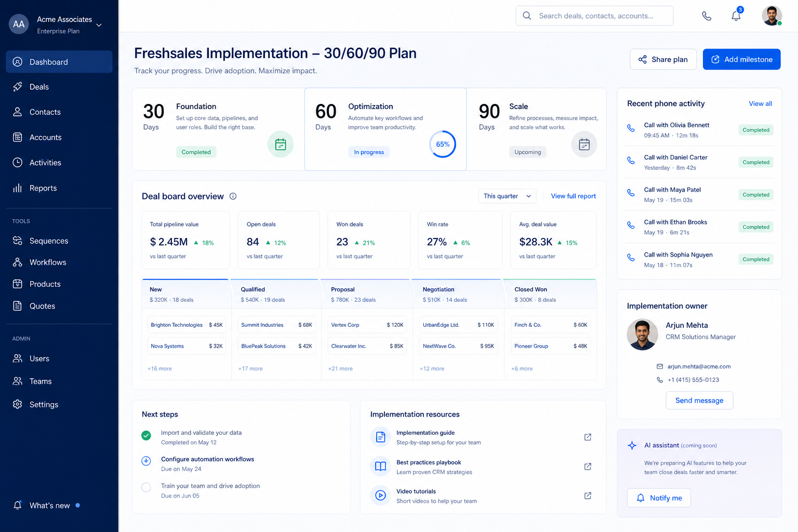Click phone icon for Ethan Brooks call
This screenshot has width=798, height=532.
pyautogui.click(x=631, y=225)
